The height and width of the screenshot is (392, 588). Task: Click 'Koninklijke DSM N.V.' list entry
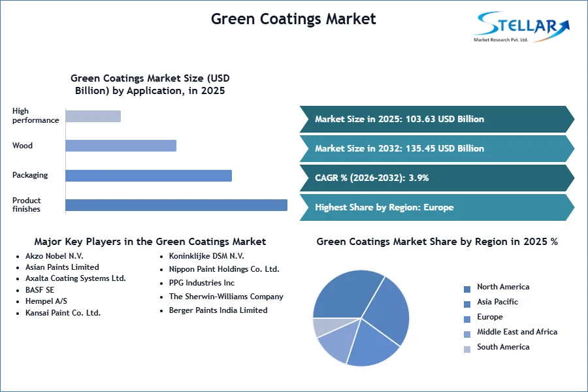tap(206, 256)
